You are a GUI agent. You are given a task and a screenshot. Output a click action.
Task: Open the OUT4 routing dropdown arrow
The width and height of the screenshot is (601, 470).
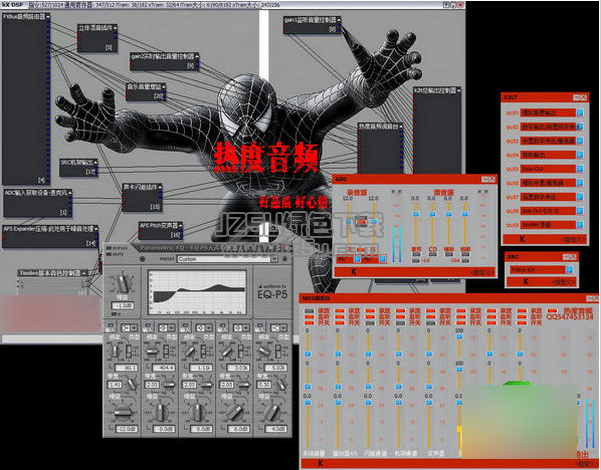[x=580, y=155]
